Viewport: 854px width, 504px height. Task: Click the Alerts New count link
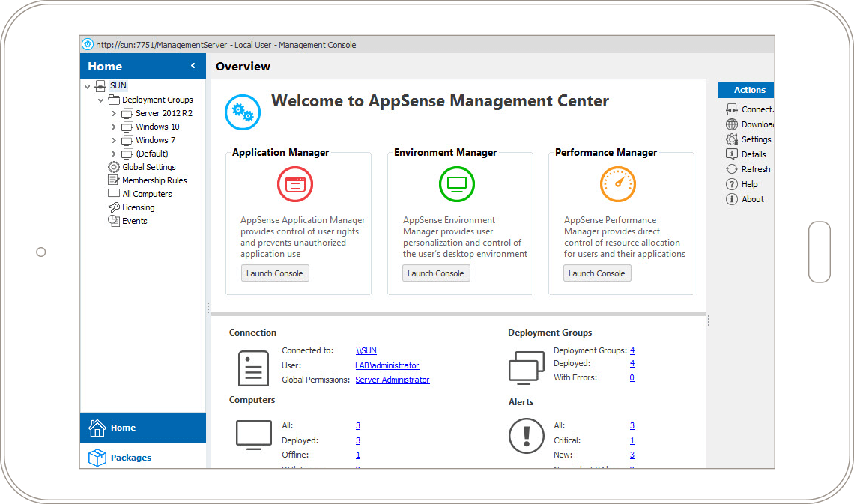tap(632, 455)
